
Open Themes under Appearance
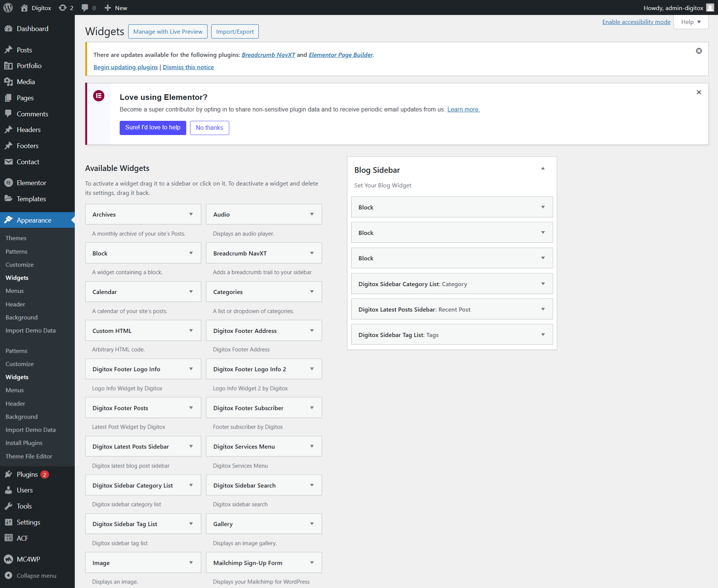coord(16,238)
